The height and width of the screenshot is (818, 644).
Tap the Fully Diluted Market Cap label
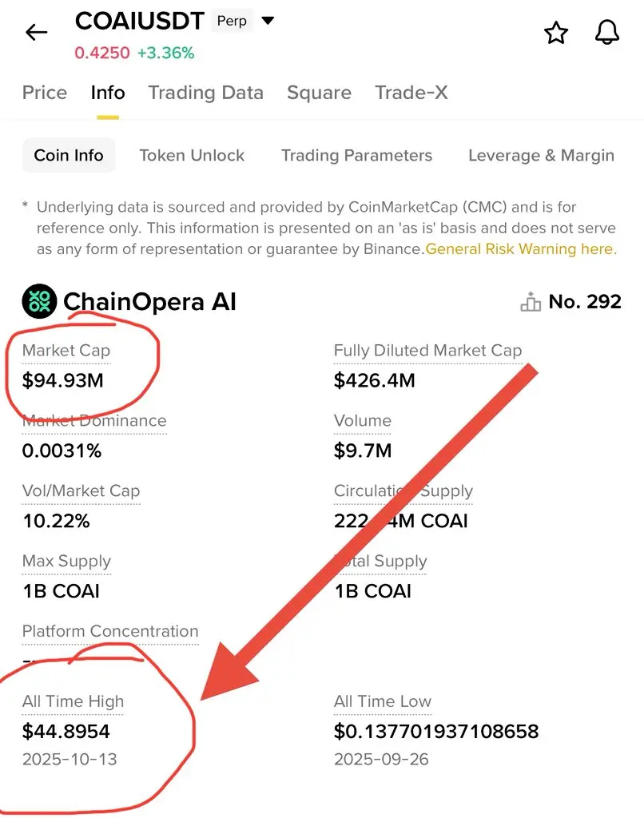[427, 351]
